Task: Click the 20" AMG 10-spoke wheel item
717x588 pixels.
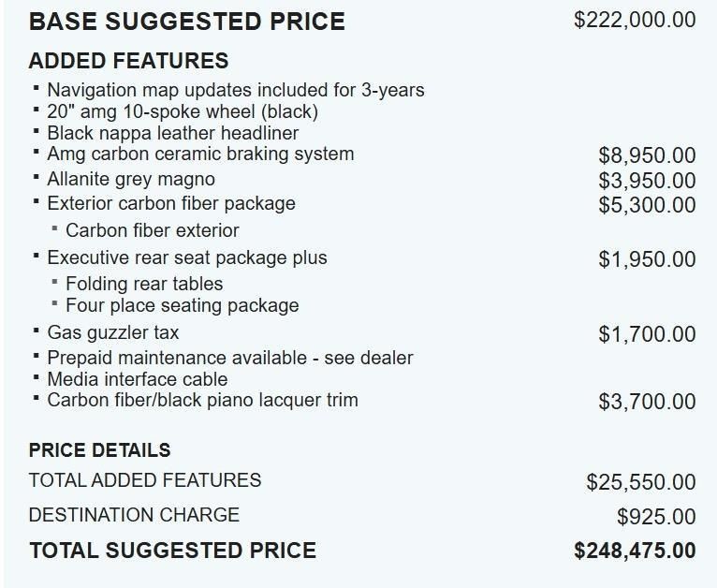Action: click(183, 111)
